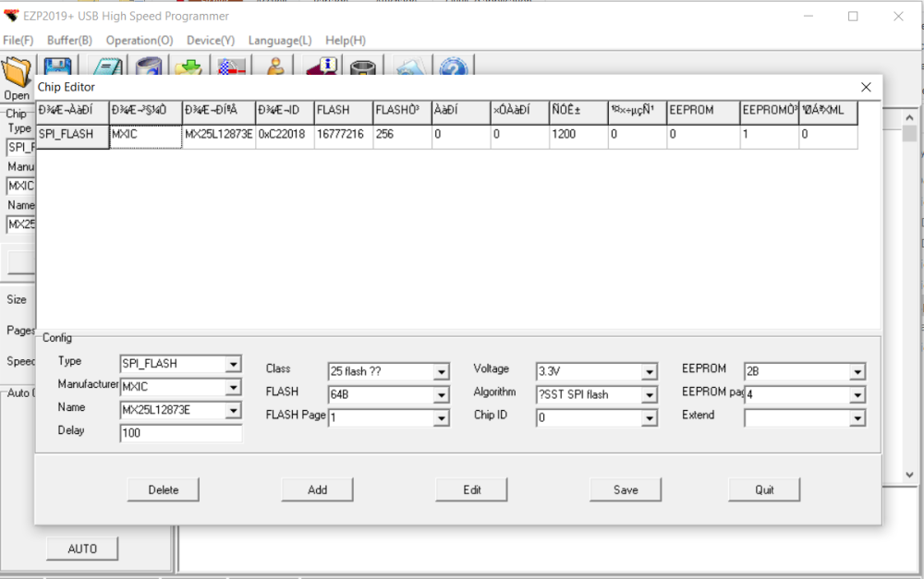924x579 pixels.
Task: Expand the Algorithm dropdown list
Action: pos(650,395)
